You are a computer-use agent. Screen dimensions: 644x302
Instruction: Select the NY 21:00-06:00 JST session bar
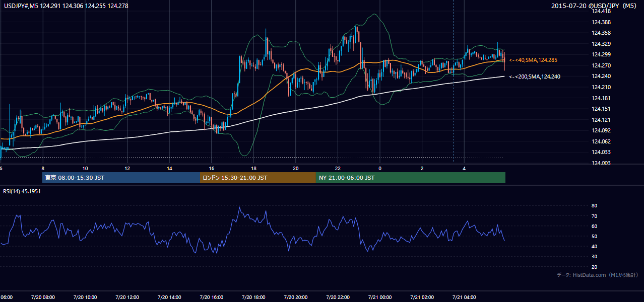(411, 178)
